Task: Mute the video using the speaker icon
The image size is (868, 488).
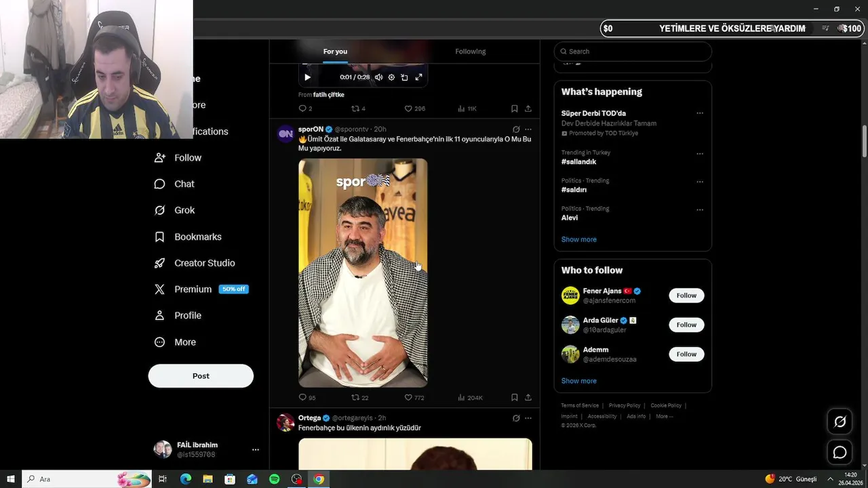Action: (378, 77)
